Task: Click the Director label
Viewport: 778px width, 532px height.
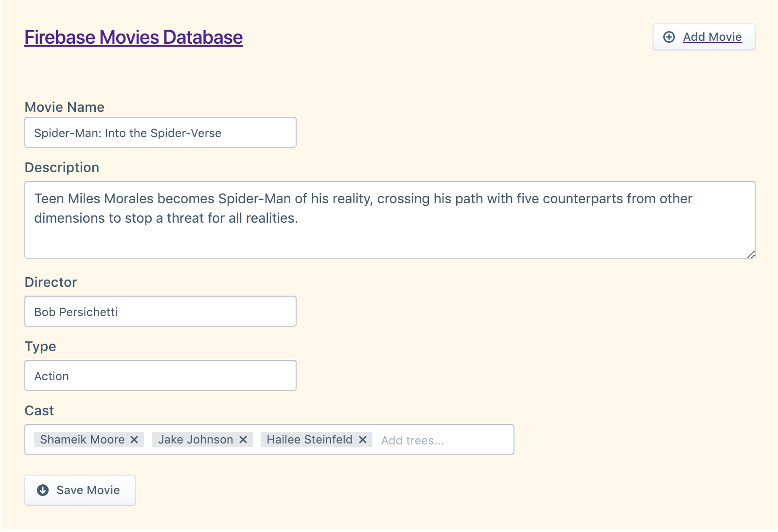Action: (51, 282)
